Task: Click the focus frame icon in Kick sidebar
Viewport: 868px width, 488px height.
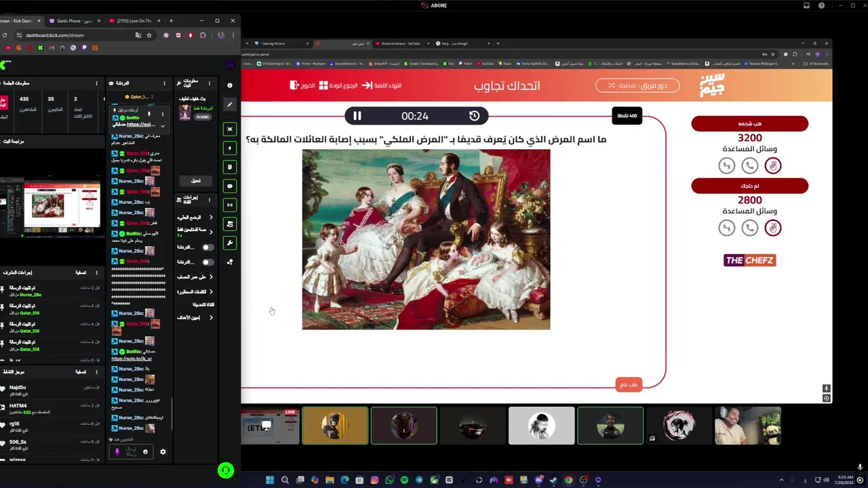Action: click(230, 129)
